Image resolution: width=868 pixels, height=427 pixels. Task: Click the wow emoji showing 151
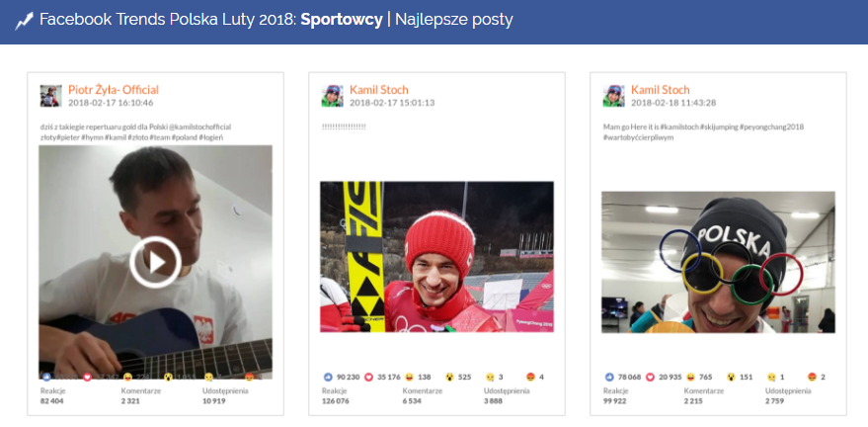pyautogui.click(x=732, y=377)
